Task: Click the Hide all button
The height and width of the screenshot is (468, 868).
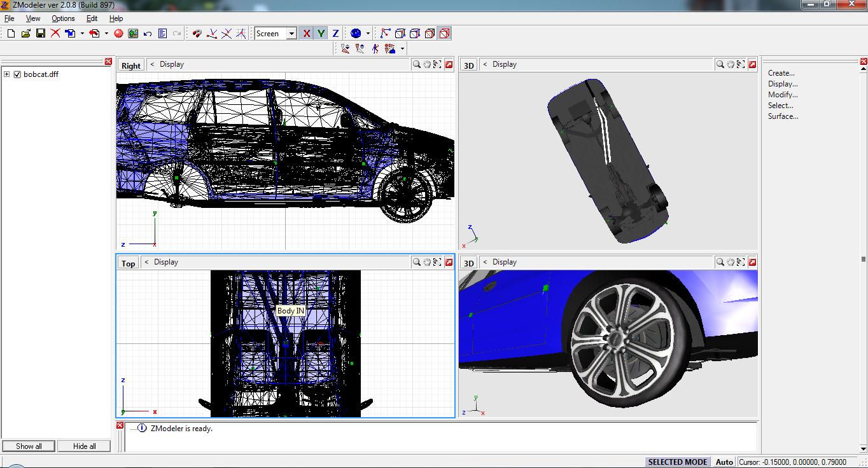Action: tap(84, 446)
